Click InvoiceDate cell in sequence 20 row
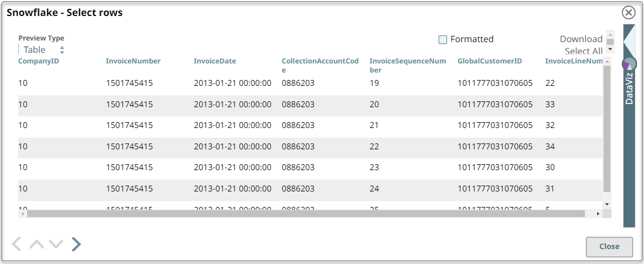Viewport: 644px width, 264px height. point(233,105)
